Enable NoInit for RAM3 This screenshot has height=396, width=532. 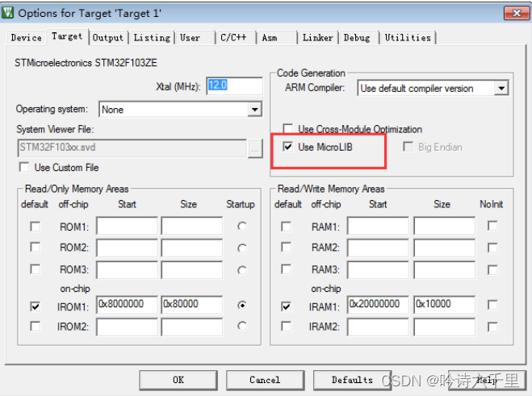[492, 270]
